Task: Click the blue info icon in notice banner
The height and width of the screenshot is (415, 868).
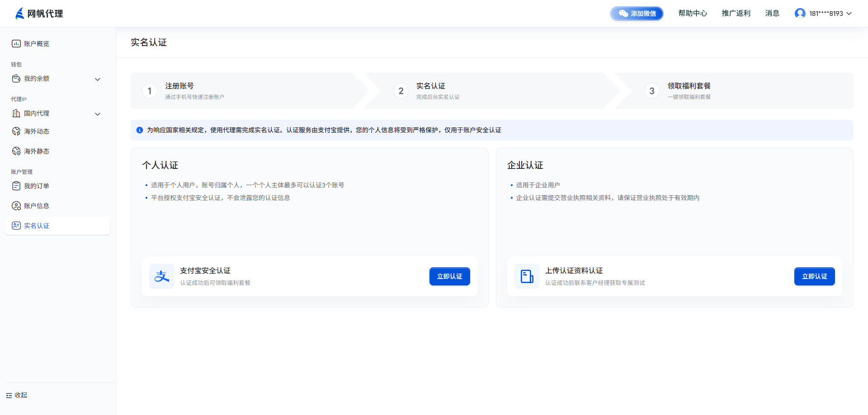Action: [140, 130]
